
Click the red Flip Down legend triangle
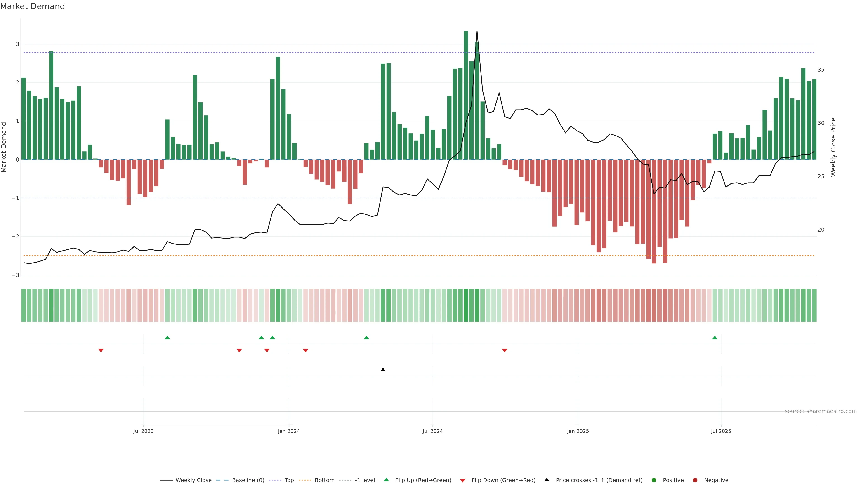click(463, 480)
